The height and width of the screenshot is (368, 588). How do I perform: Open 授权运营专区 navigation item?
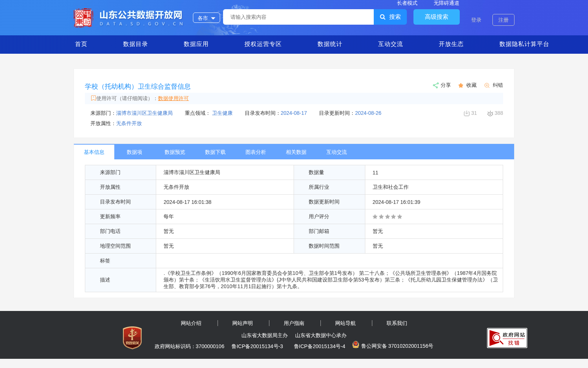(x=263, y=44)
